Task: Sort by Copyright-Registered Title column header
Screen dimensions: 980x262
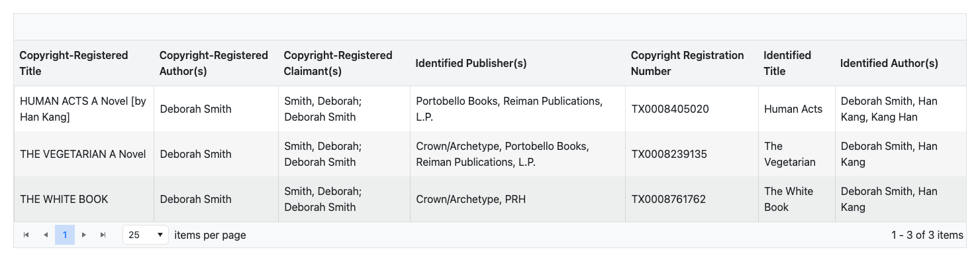Action: tap(73, 63)
